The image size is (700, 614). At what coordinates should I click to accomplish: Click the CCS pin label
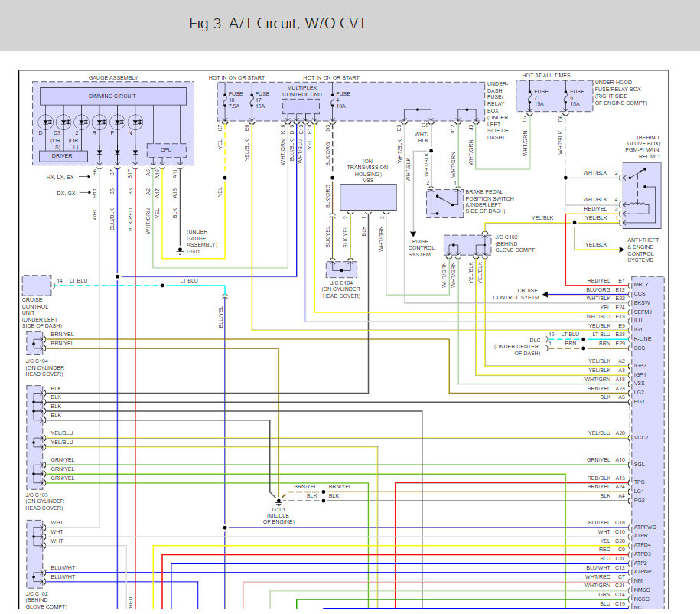pos(640,293)
